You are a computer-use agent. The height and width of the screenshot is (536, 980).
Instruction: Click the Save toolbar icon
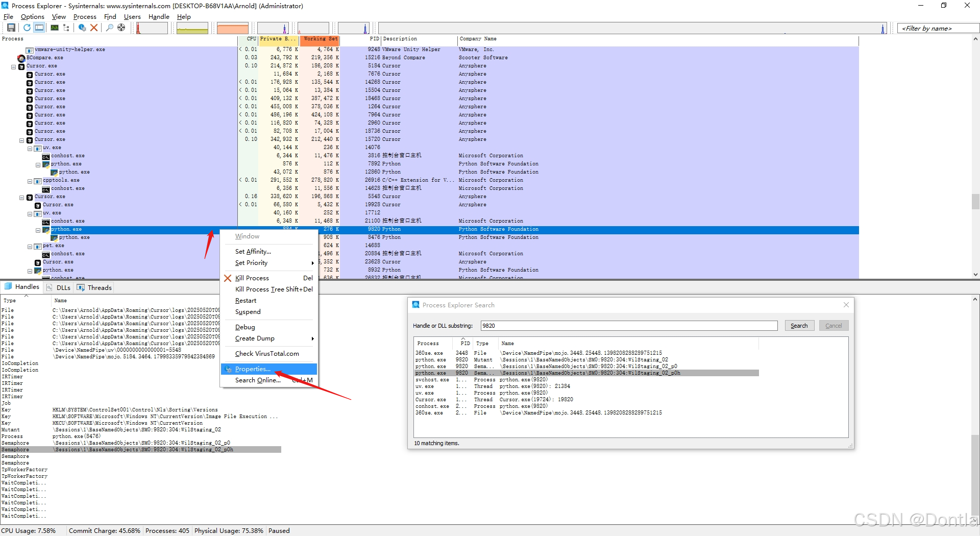coord(11,28)
